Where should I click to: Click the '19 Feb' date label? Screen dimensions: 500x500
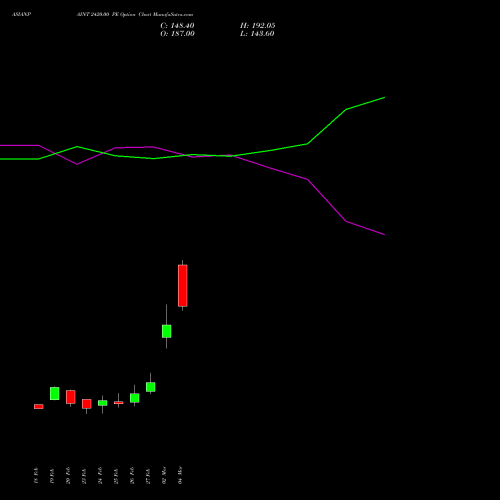click(x=52, y=476)
